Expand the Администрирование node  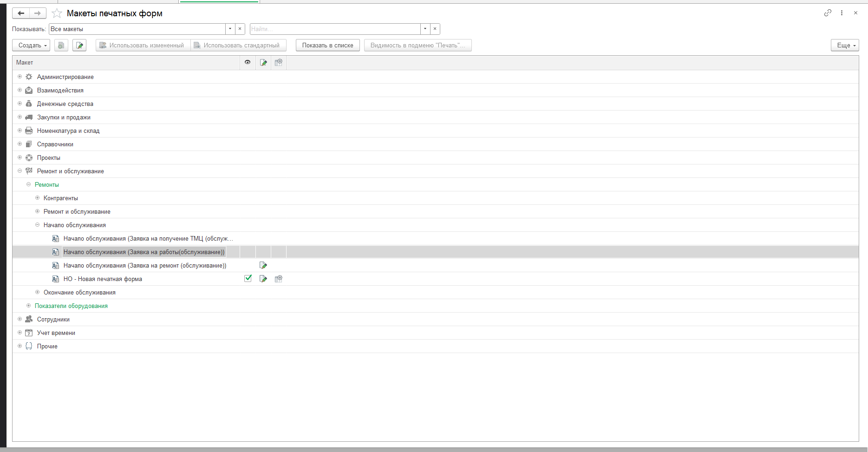20,77
